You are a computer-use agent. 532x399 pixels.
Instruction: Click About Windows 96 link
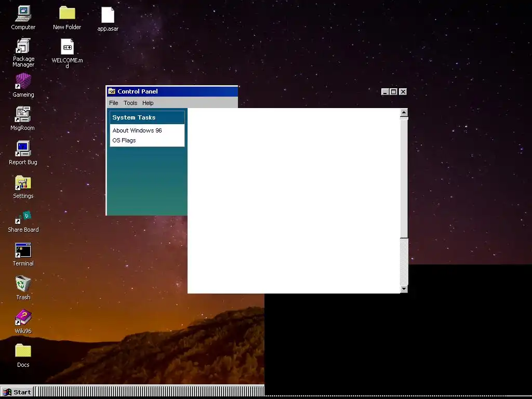(x=137, y=130)
